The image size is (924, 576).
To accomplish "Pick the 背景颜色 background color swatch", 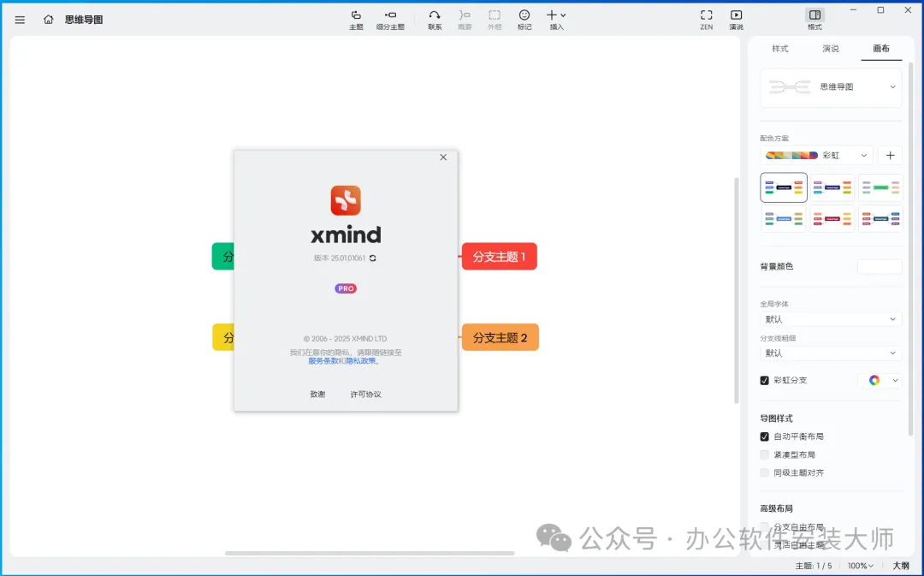I will [x=880, y=266].
